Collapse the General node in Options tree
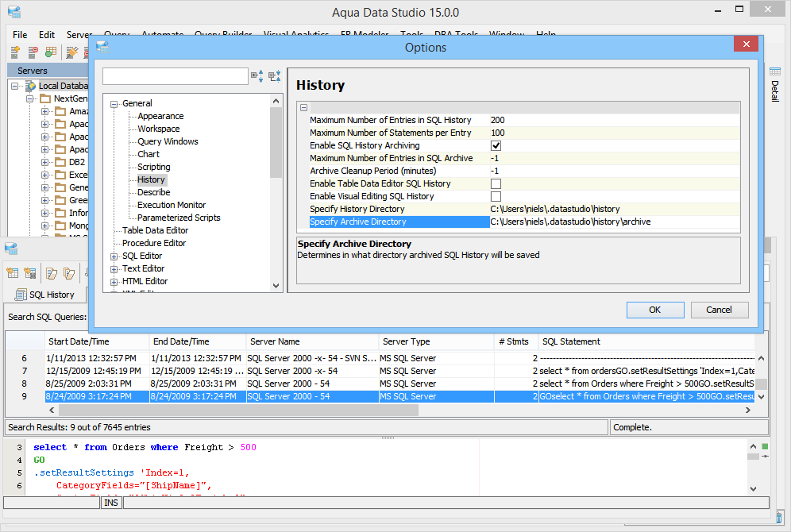Viewport: 791px width, 532px height. coord(114,104)
